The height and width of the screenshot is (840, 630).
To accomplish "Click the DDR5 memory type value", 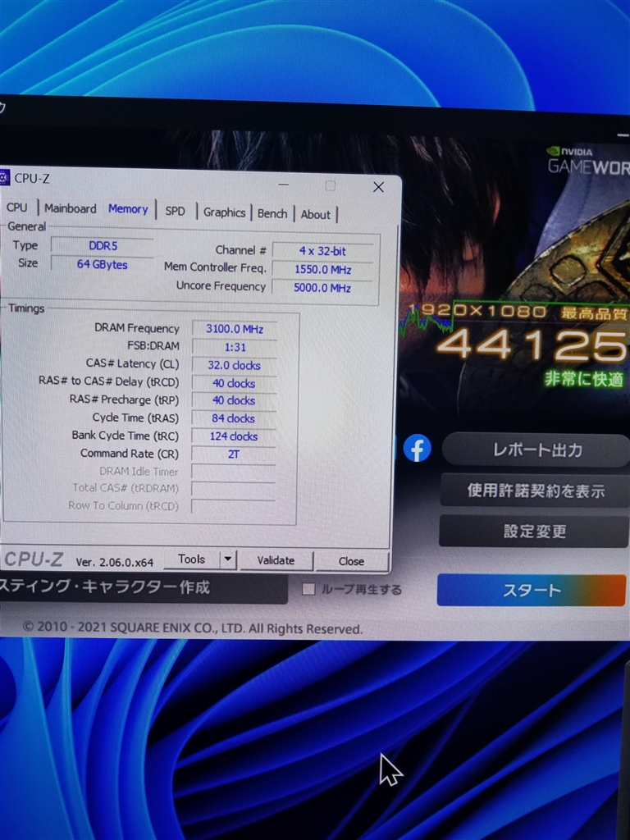I will (x=103, y=245).
